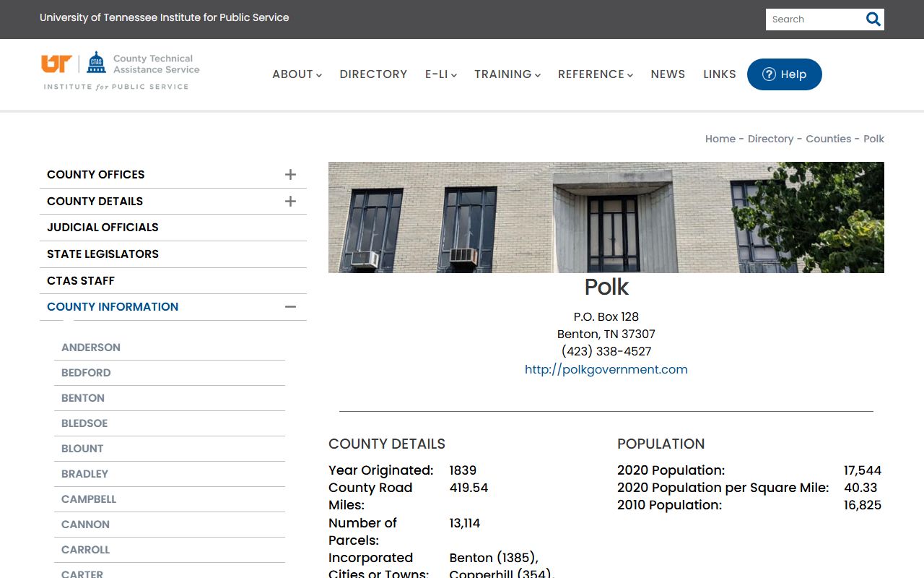Click the 2020 Population value 17,544
Image resolution: width=924 pixels, height=578 pixels.
pyautogui.click(x=863, y=470)
